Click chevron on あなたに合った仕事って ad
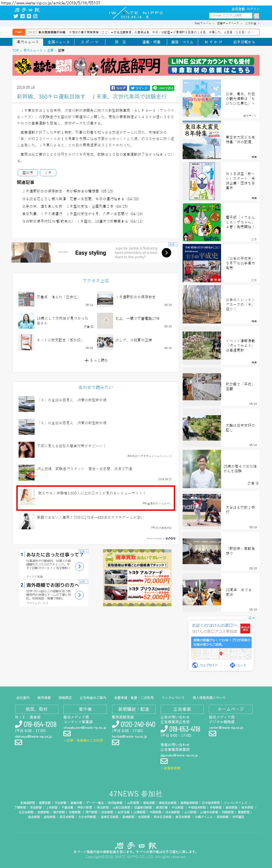The image size is (272, 868). (x=79, y=566)
